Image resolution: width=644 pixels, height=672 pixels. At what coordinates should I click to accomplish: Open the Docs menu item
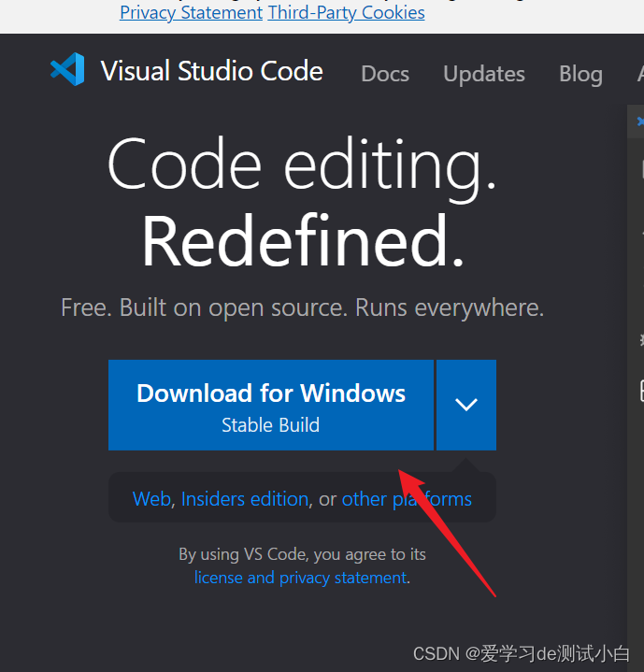[x=385, y=74]
